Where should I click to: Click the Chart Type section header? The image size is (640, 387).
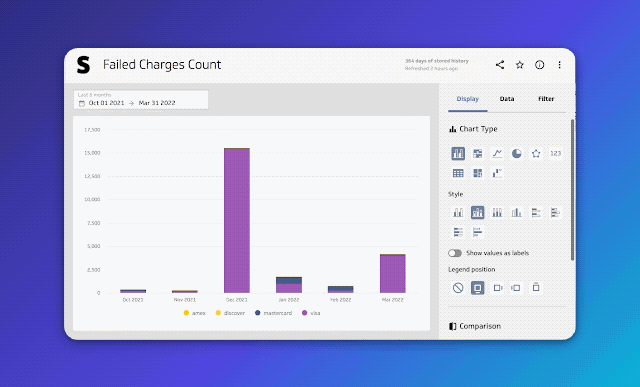(473, 129)
